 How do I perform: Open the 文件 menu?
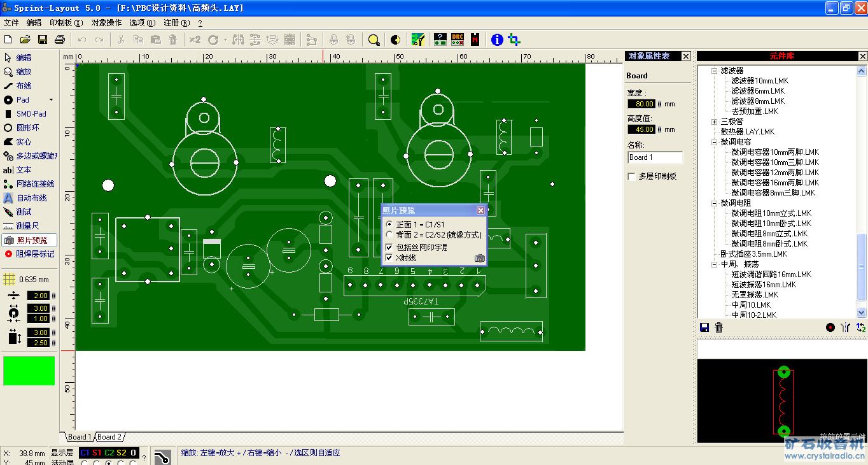[x=11, y=22]
